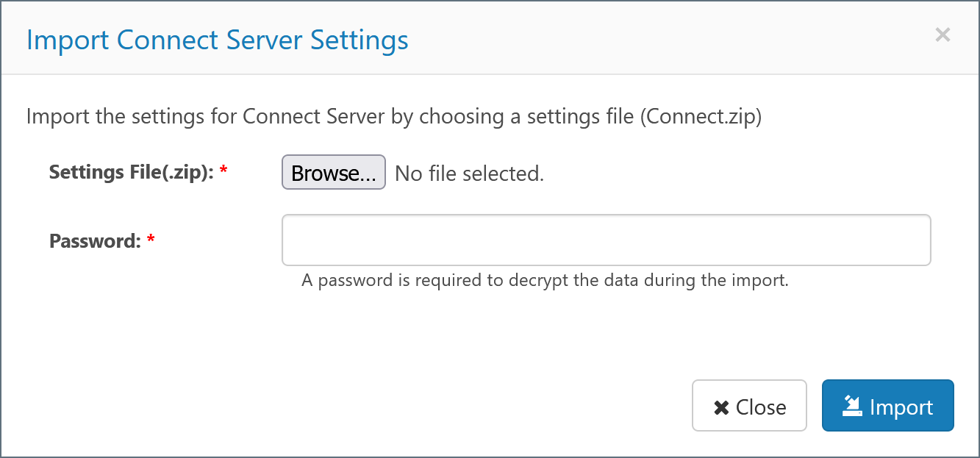Screen dimensions: 980x458
Task: Click the red asterisk beside Password
Action: point(151,240)
